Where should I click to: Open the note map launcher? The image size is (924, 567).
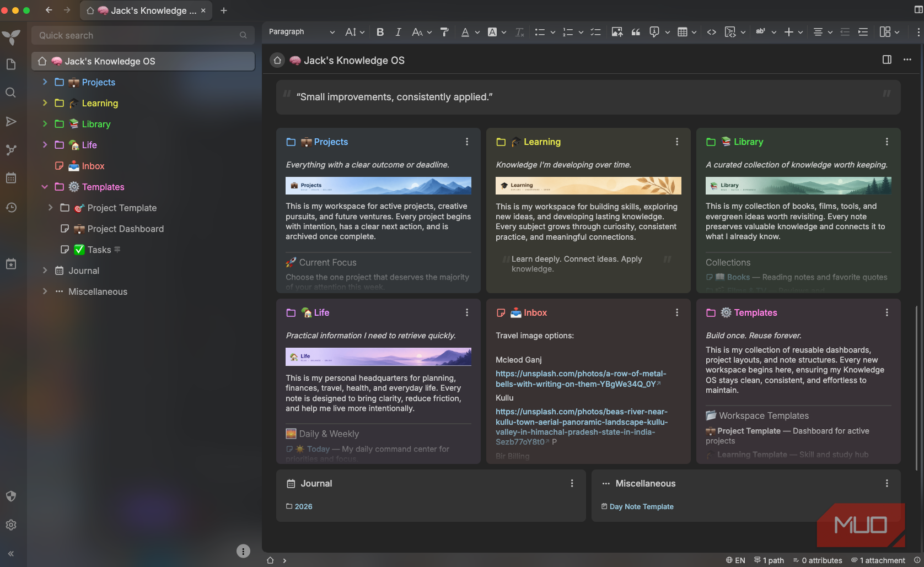pyautogui.click(x=11, y=150)
